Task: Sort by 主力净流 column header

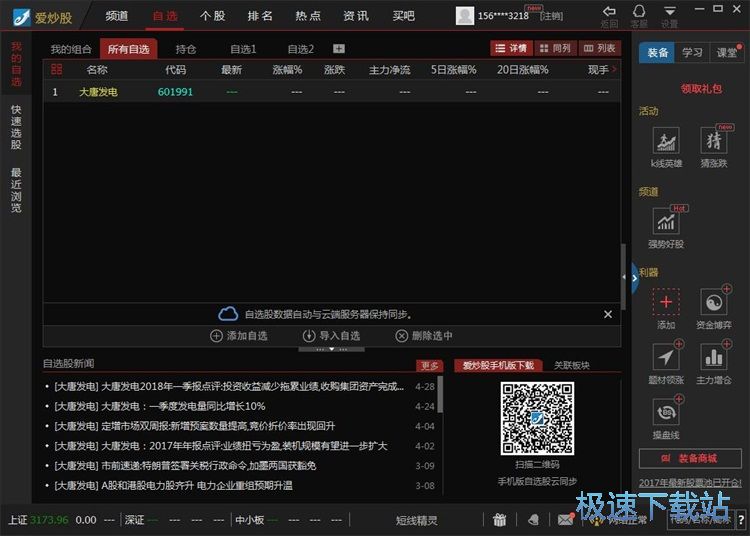Action: [x=389, y=70]
